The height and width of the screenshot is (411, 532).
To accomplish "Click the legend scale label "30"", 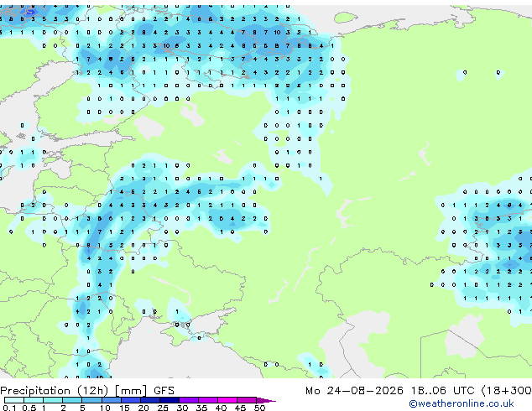I will pyautogui.click(x=182, y=408).
